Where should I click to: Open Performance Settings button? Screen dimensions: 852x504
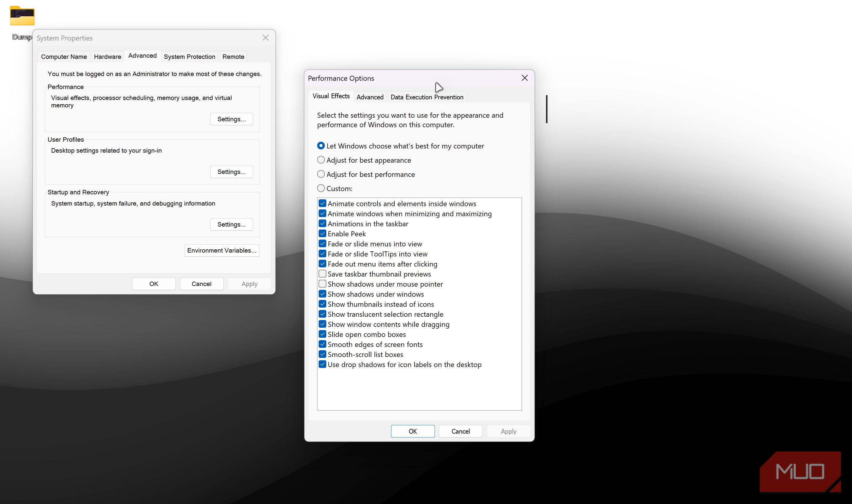point(232,119)
